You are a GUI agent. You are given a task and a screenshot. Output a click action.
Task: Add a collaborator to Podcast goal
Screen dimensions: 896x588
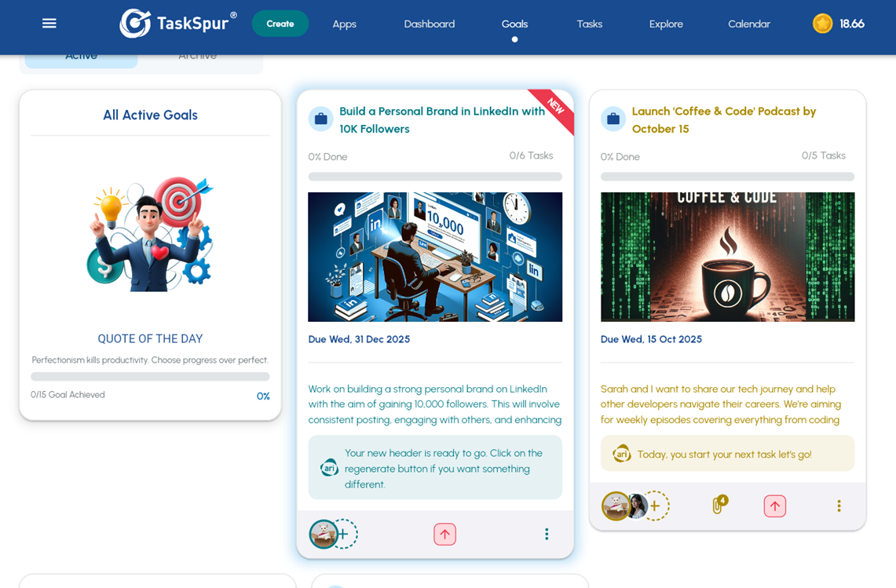(x=656, y=506)
